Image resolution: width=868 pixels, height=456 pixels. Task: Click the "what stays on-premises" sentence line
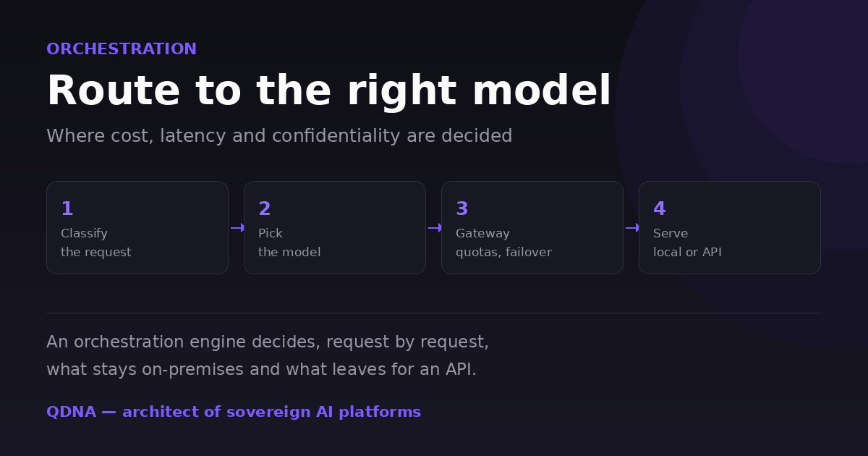262,370
